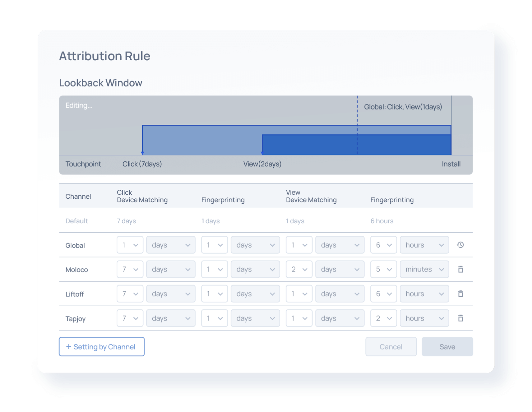Open Tapjoy click device matching unit dropdown
Screen dimensions: 532x412
[171, 318]
